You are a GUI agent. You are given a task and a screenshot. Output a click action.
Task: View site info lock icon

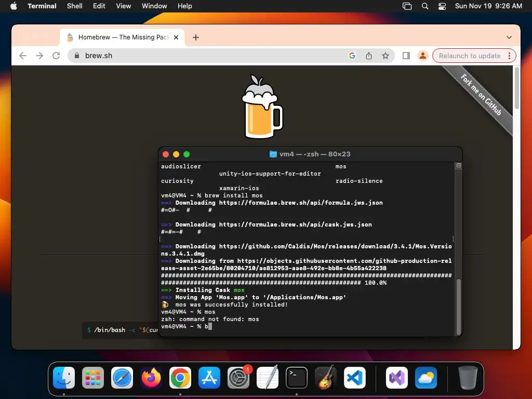77,56
